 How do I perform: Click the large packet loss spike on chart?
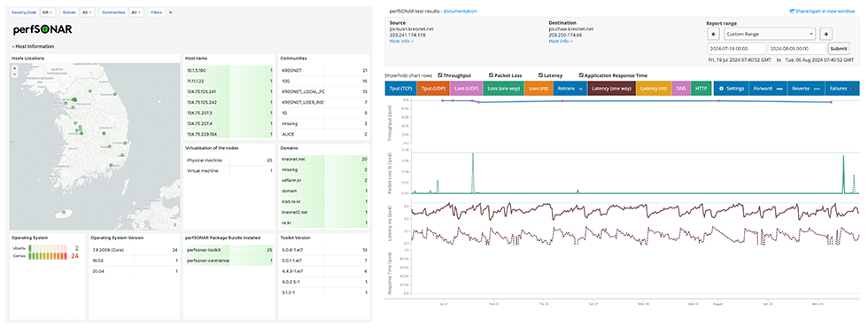[473, 173]
